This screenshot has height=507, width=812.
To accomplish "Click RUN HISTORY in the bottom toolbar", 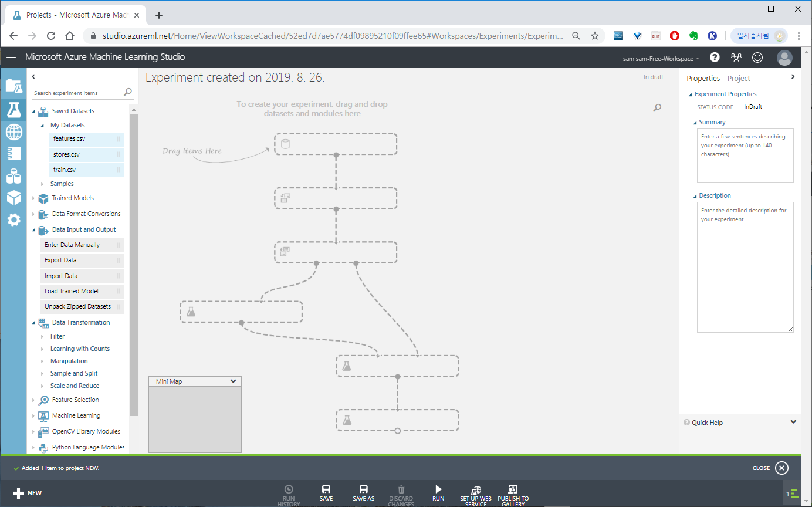I will pos(289,495).
